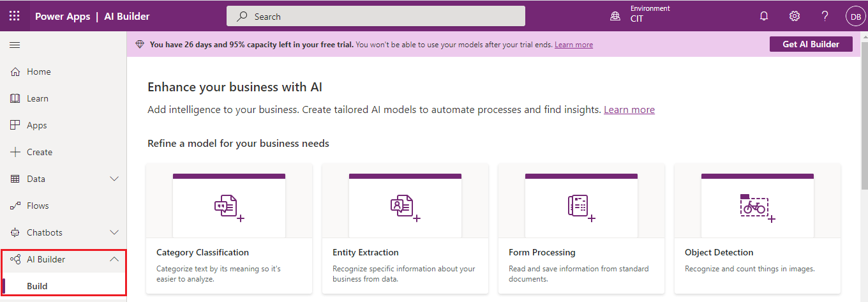Open Form Processing model title
This screenshot has width=868, height=302.
542,252
